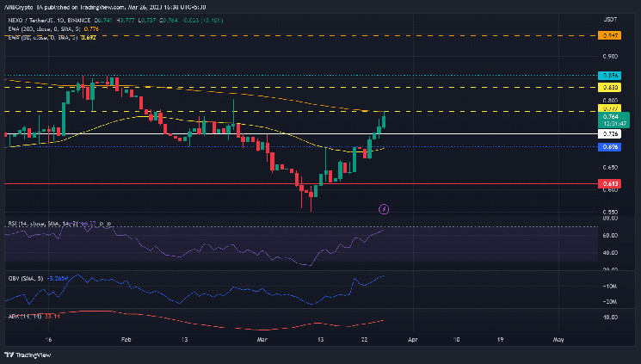Click the OBV indicator legend label
Screen dimensions: 641x364
point(25,279)
